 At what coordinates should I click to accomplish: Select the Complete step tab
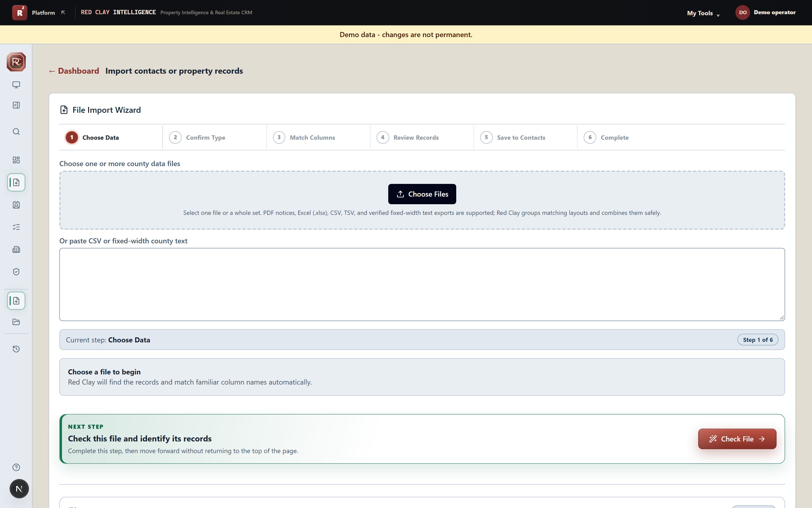point(629,137)
